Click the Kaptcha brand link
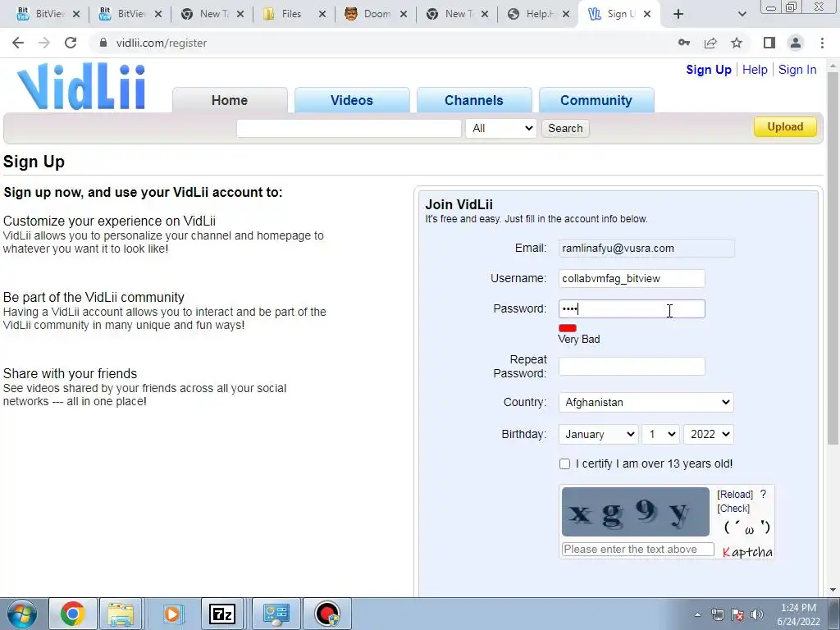 pos(747,552)
